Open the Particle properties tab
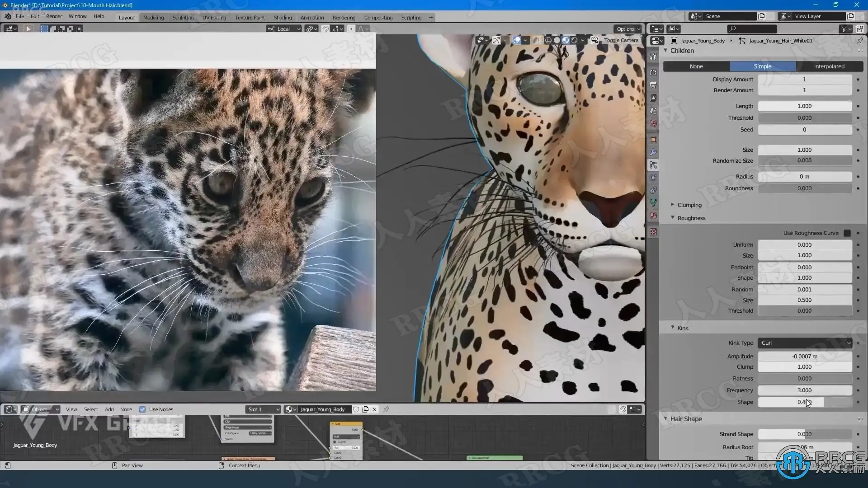 point(653,165)
